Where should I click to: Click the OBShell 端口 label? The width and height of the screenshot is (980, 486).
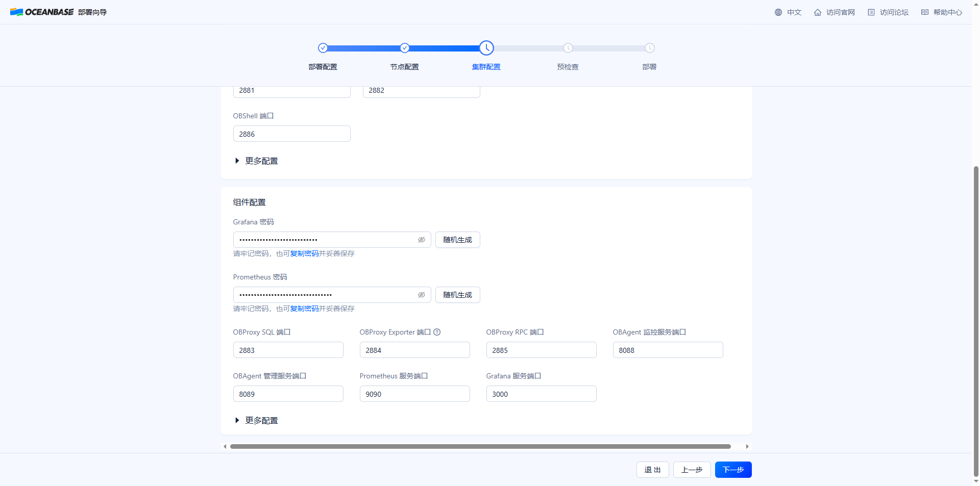[254, 116]
